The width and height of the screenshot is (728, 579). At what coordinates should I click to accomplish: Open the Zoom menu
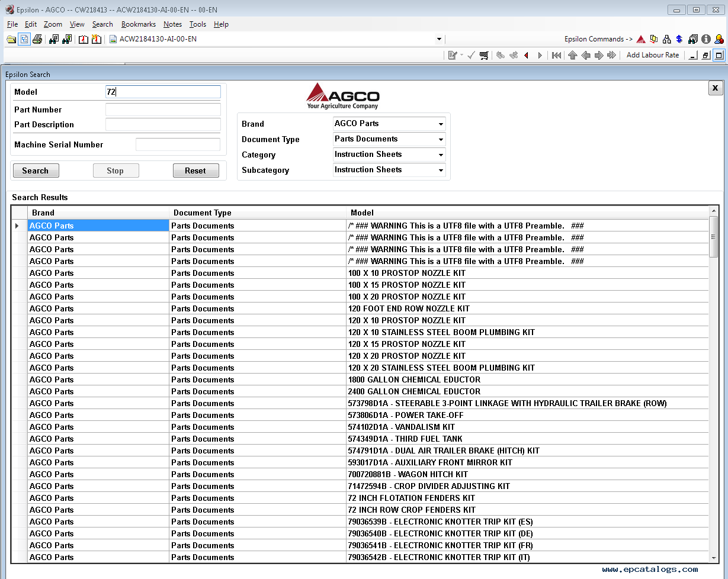click(53, 24)
